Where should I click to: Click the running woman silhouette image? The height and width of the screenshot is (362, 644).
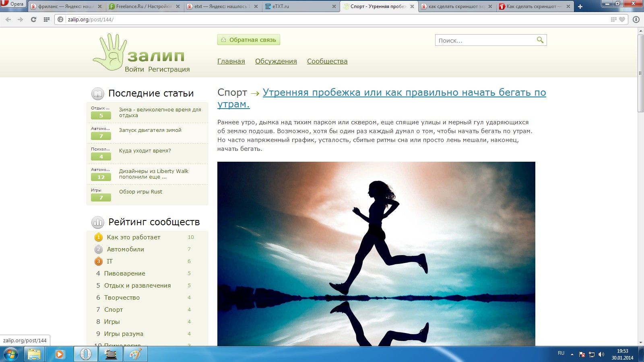coord(376,254)
